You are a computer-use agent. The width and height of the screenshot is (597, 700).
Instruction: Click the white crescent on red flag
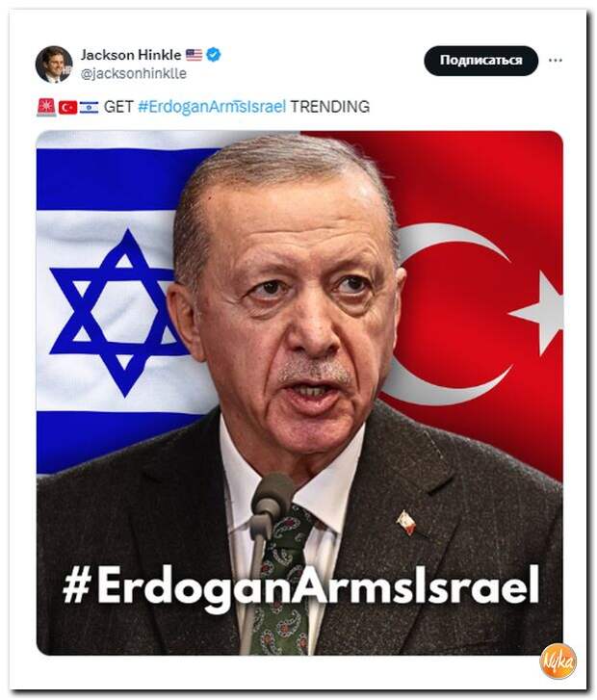(447, 315)
